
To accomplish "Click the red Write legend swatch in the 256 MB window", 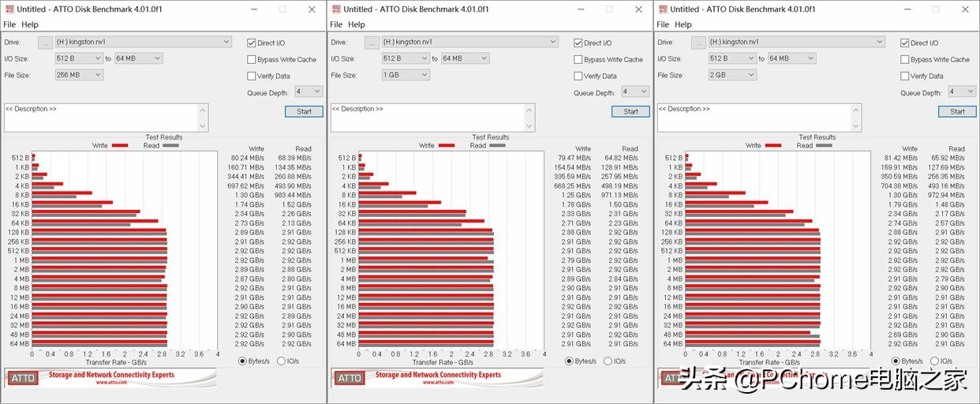I will click(120, 145).
